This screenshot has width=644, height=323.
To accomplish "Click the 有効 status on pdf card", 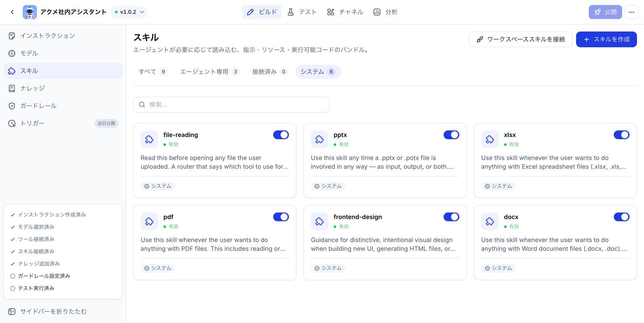I will click(x=171, y=227).
